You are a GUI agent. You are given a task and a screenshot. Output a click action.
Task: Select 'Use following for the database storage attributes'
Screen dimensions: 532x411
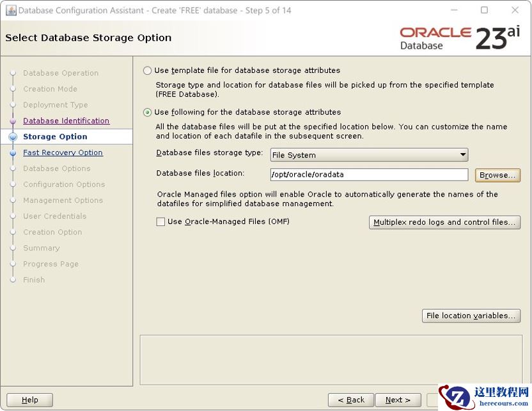(x=147, y=113)
